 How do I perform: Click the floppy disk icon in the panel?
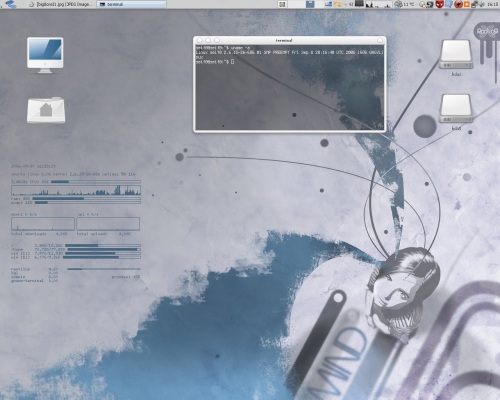pos(310,4)
